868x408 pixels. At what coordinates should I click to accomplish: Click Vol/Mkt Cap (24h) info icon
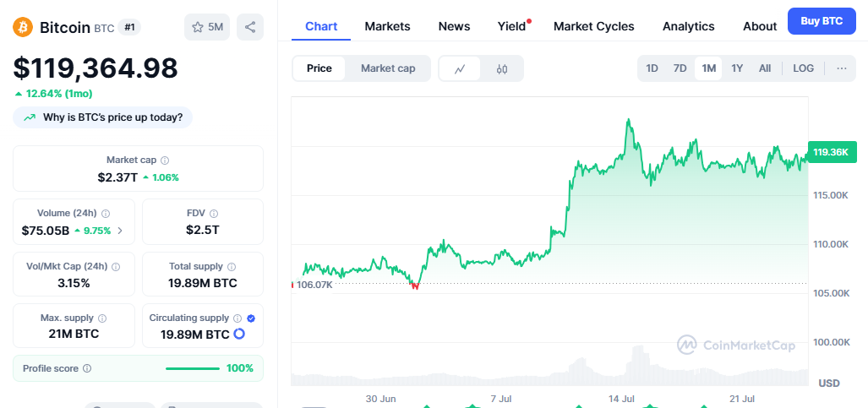click(116, 266)
